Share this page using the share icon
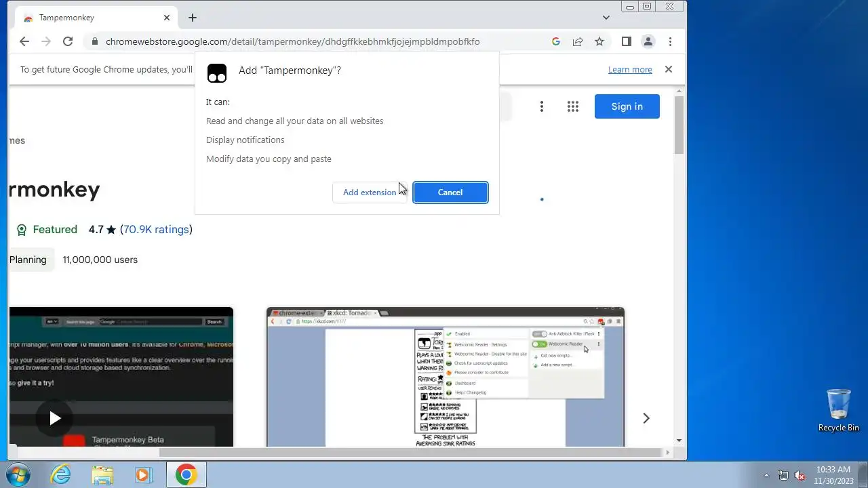Image resolution: width=868 pixels, height=488 pixels. tap(578, 41)
